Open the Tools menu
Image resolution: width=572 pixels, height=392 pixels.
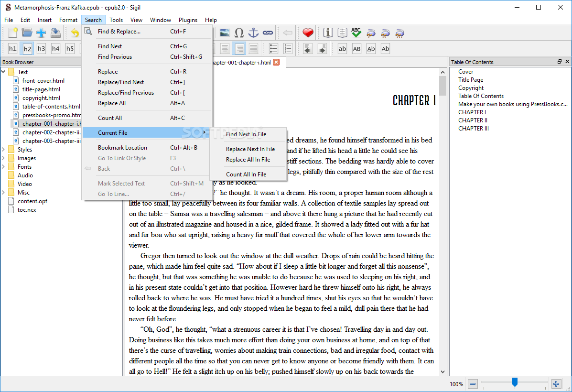pyautogui.click(x=116, y=20)
